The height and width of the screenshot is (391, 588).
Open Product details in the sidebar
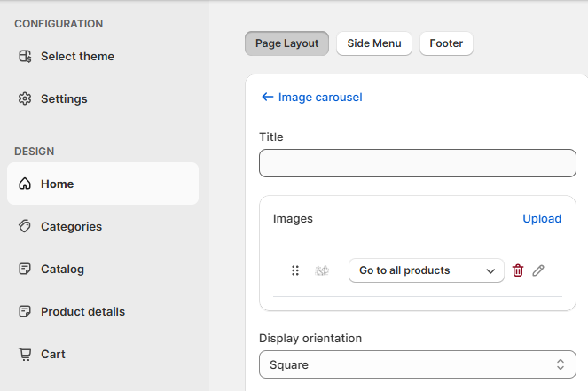pyautogui.click(x=103, y=311)
